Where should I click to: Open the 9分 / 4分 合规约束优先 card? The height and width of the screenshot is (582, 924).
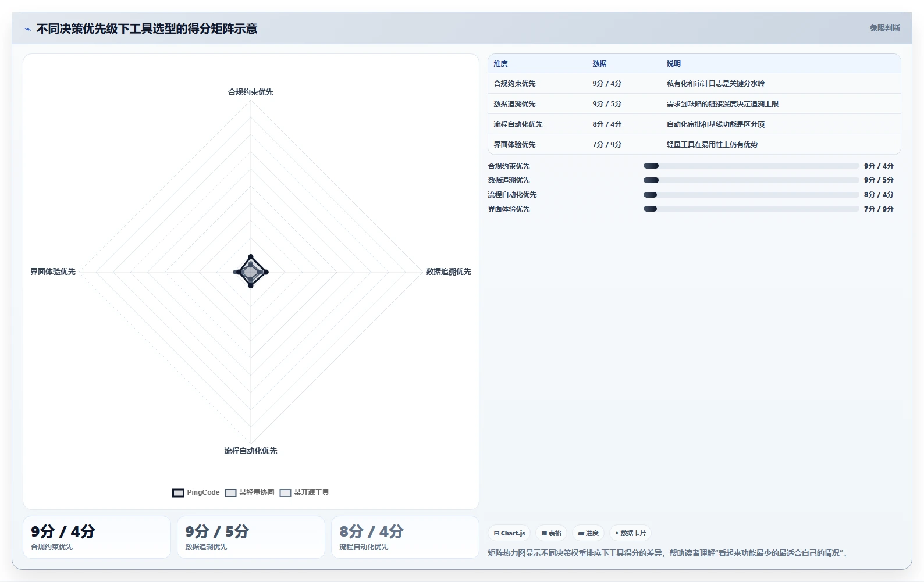click(x=97, y=537)
